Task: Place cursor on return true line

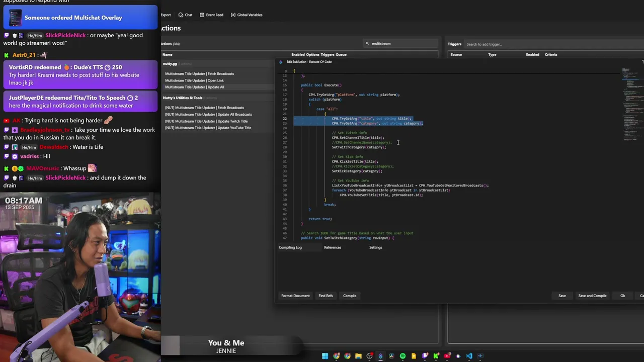Action: coord(320,219)
